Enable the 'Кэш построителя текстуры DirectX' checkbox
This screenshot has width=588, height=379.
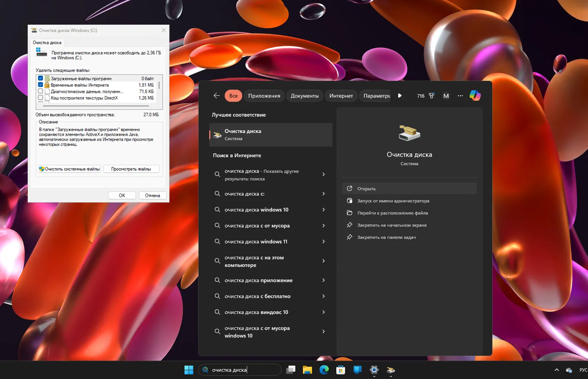pyautogui.click(x=40, y=98)
